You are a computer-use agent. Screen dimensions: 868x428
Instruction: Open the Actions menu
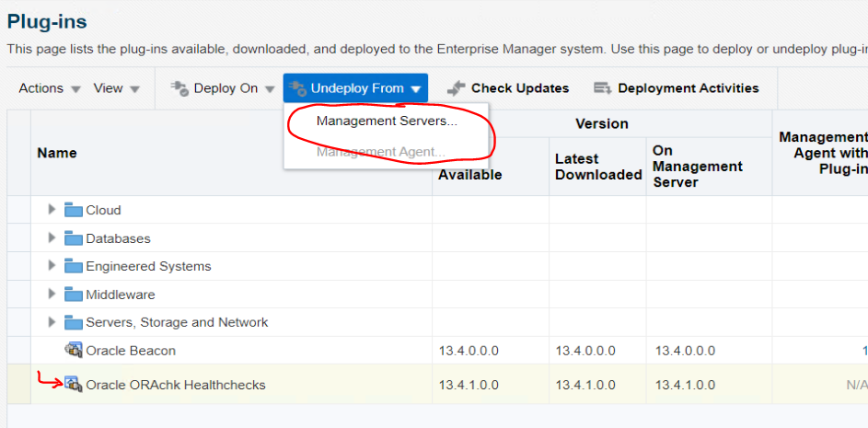pos(50,88)
